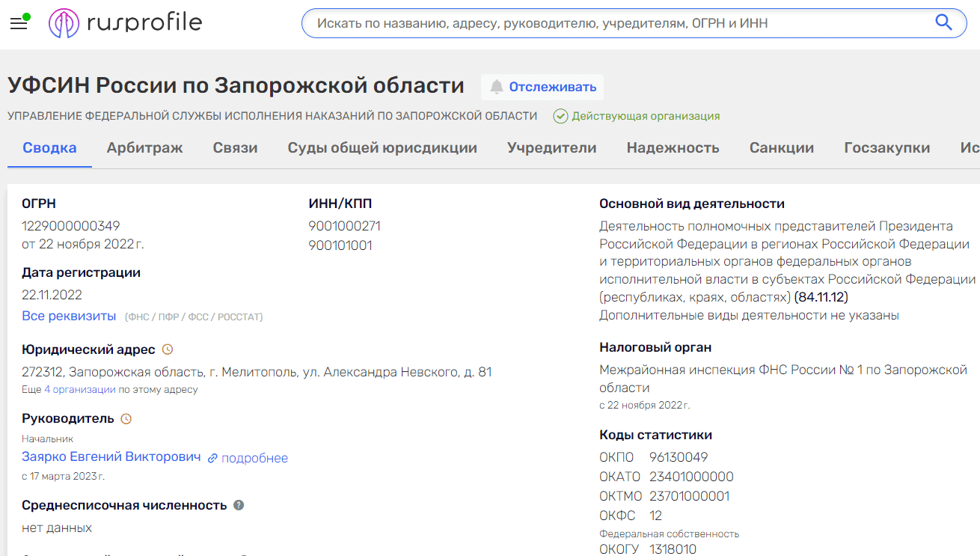Switch to the Госзакупки tab
Image resolution: width=980 pixels, height=556 pixels.
[x=887, y=147]
